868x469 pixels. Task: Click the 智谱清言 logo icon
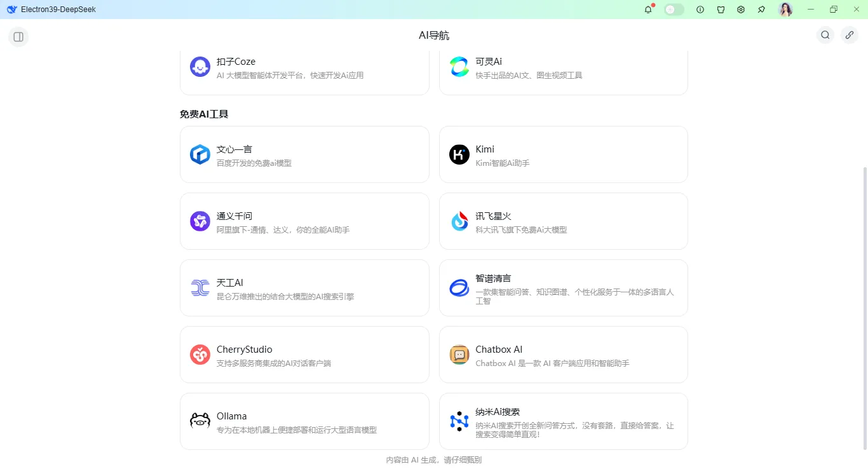tap(459, 288)
